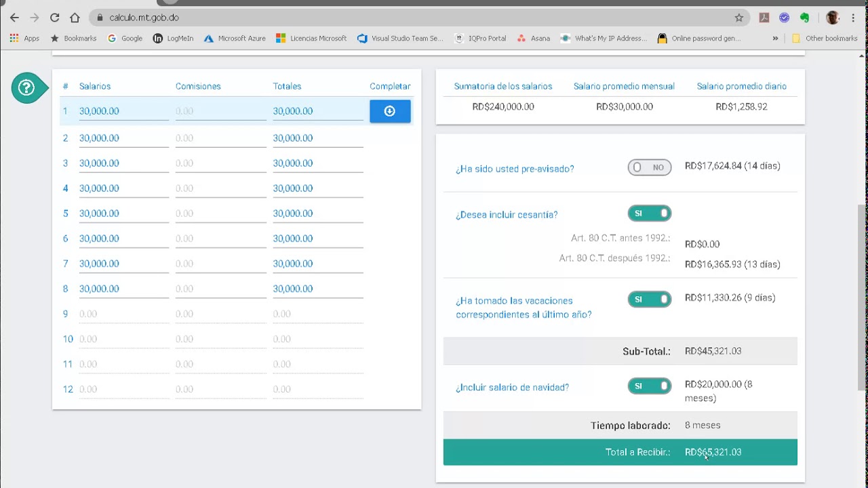This screenshot has width=868, height=488.
Task: Open Asana bookmark
Action: 533,39
